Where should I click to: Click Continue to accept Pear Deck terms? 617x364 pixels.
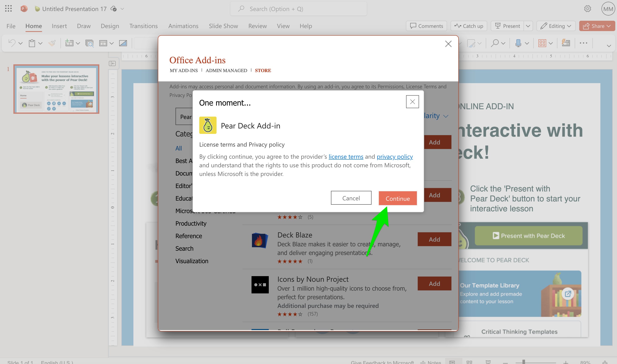(397, 198)
